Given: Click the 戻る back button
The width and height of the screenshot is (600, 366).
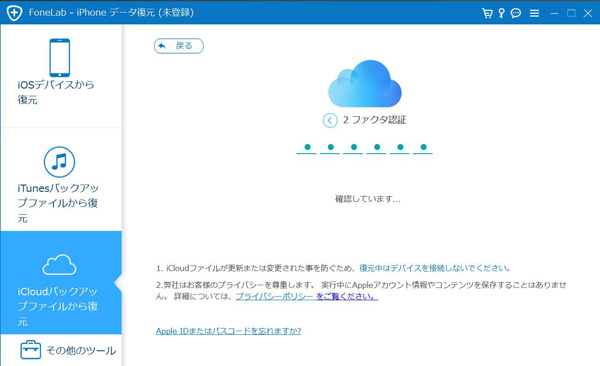Looking at the screenshot, I should [x=179, y=46].
